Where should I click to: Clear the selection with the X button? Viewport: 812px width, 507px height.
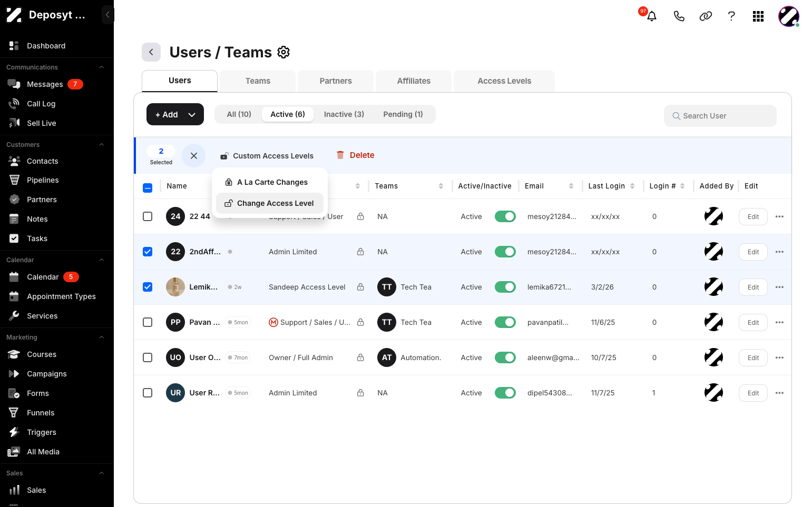(x=194, y=156)
